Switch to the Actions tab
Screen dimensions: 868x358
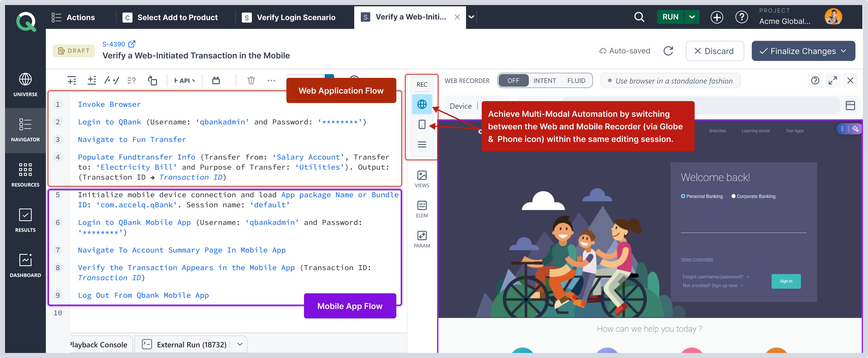click(x=73, y=17)
